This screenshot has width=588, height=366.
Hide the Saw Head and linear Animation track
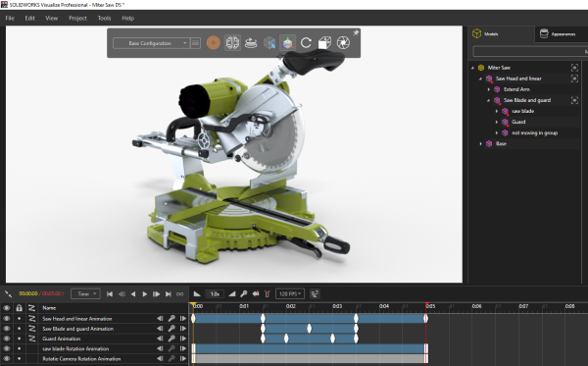[7, 318]
